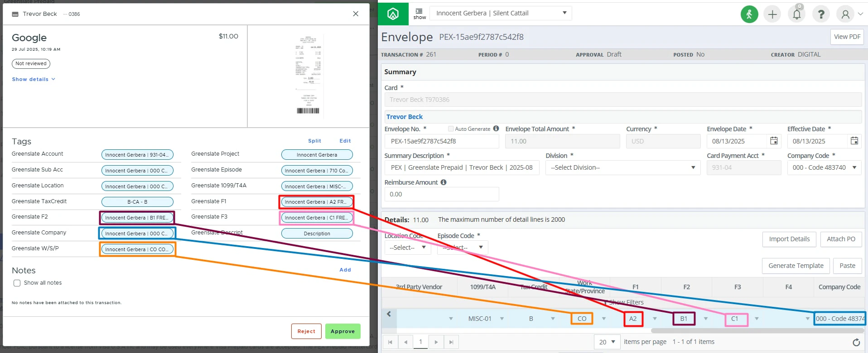Open Envelope Date calendar picker
868x353 pixels.
click(x=774, y=141)
